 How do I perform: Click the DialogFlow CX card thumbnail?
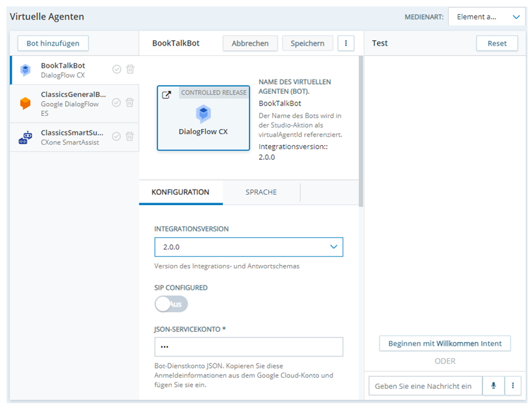pyautogui.click(x=203, y=118)
